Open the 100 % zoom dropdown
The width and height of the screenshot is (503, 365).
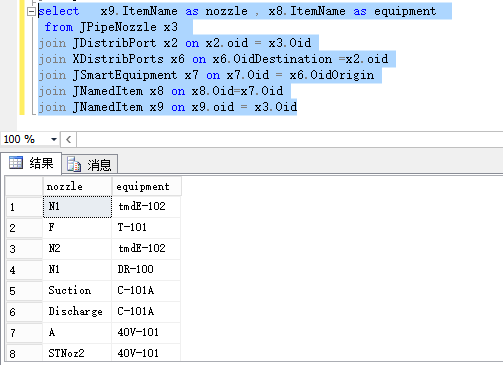[x=54, y=139]
